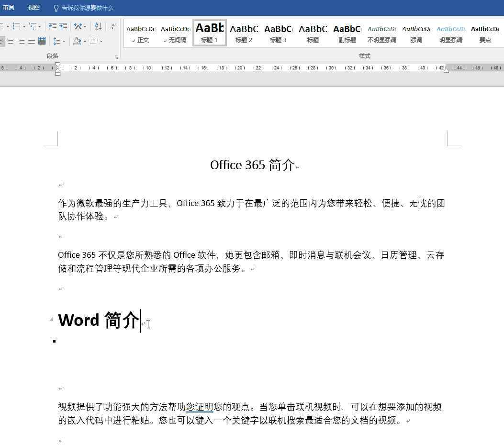The height and width of the screenshot is (447, 504).
Task: Click the underlined 您证明 text
Action: (200, 407)
